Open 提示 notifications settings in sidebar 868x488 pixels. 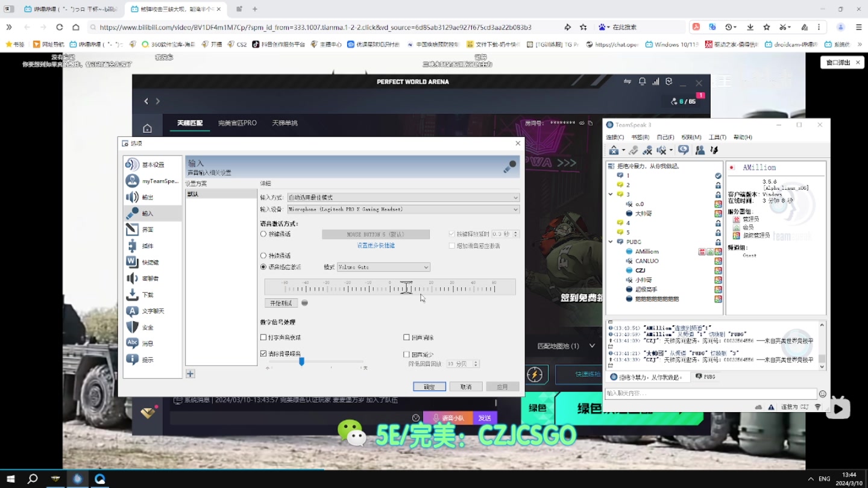(153, 360)
